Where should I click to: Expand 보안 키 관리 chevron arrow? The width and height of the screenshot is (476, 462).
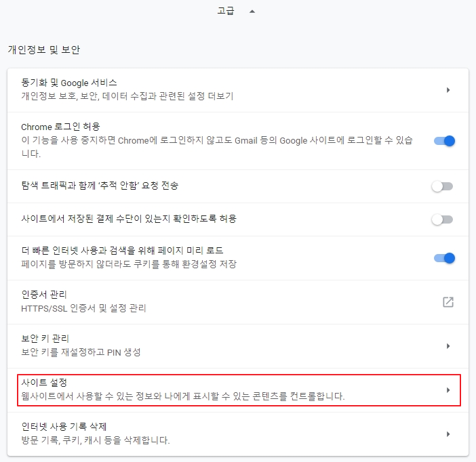click(448, 346)
